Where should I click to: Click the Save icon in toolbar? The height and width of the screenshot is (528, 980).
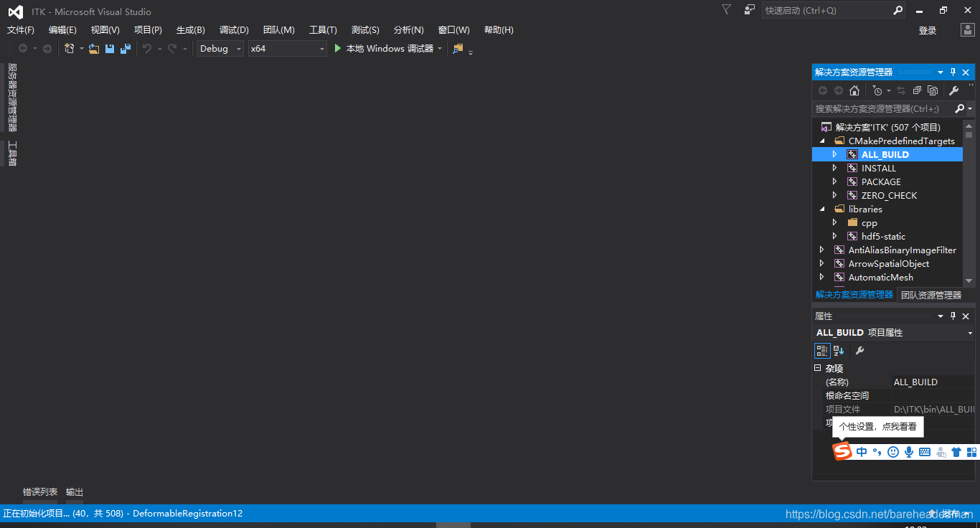point(110,49)
